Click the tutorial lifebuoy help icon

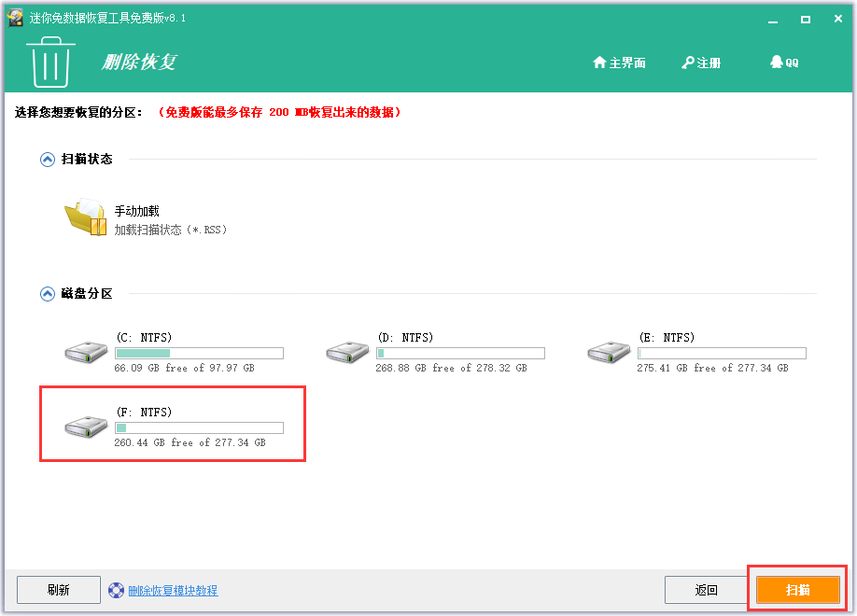(116, 590)
